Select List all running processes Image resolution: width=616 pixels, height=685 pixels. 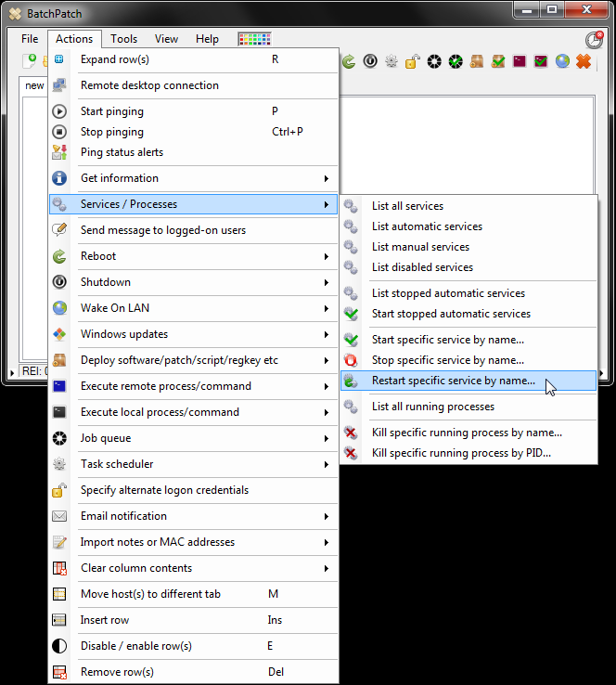[468, 407]
